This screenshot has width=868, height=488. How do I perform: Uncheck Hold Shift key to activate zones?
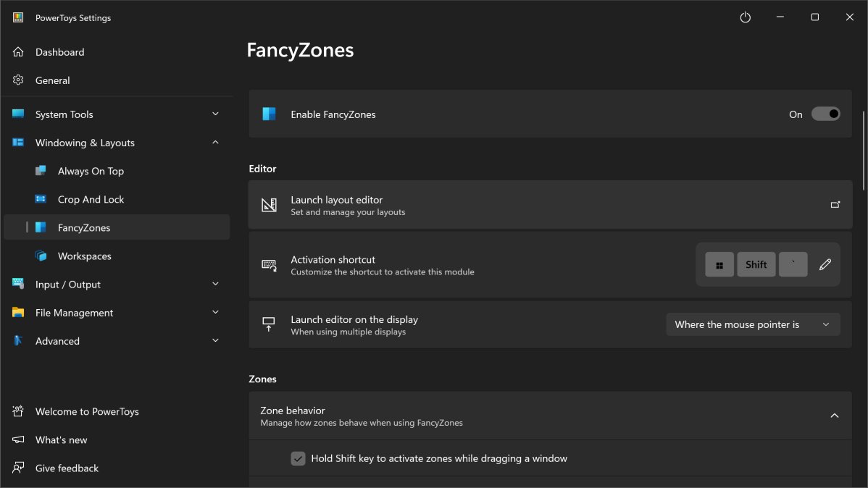coord(298,458)
